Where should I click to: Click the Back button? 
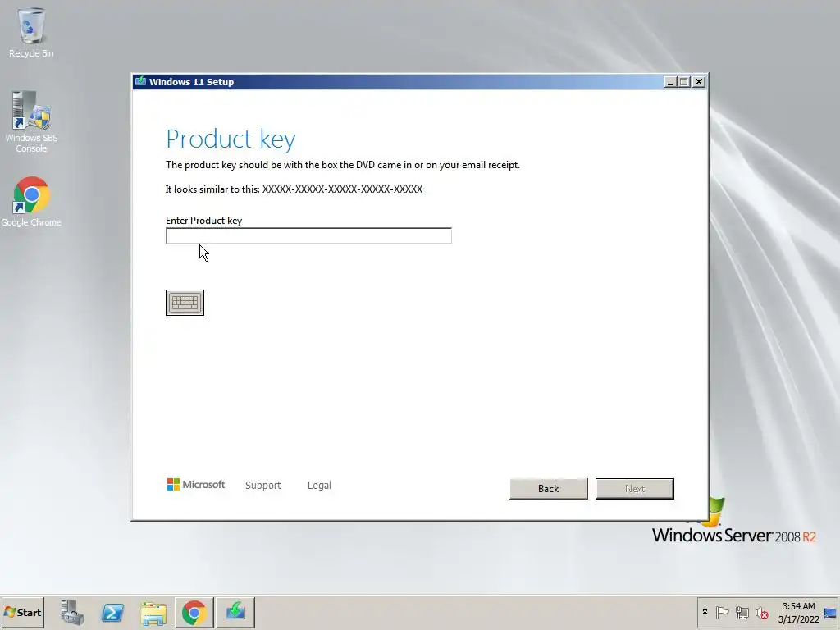549,489
